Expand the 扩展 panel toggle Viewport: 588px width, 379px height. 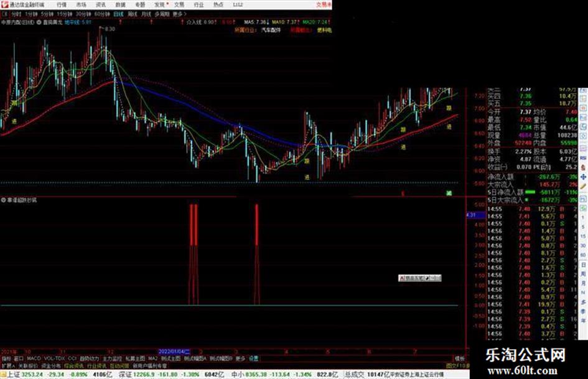click(7, 365)
